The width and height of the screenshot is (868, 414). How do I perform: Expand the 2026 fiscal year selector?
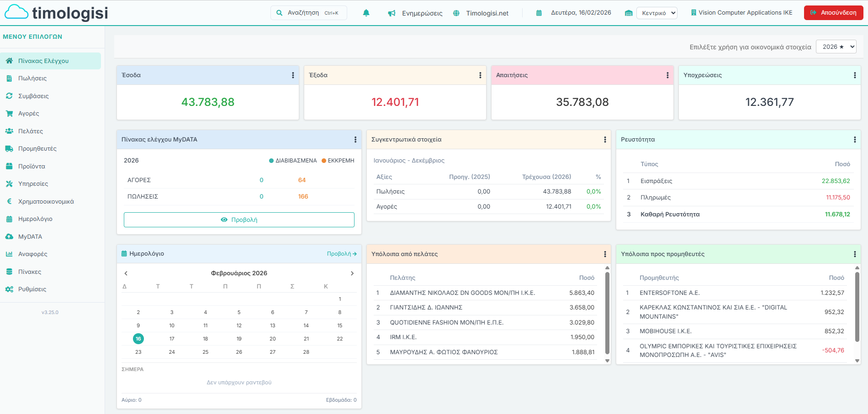836,47
